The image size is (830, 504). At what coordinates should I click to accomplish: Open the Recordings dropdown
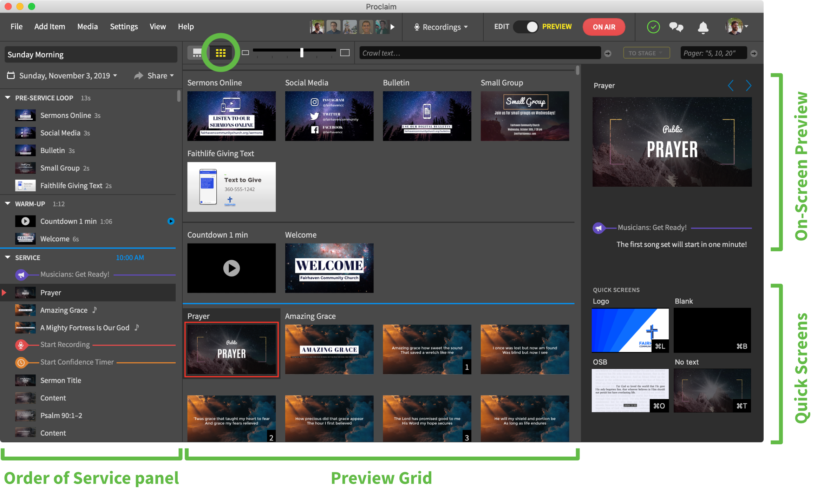coord(441,27)
